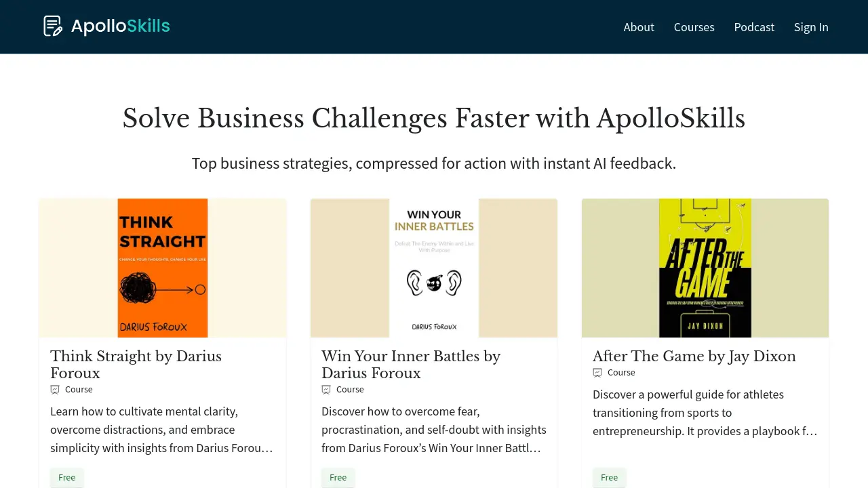Click the description starting 'Discover how to overcome fear'
The image size is (868, 488).
coord(434,430)
